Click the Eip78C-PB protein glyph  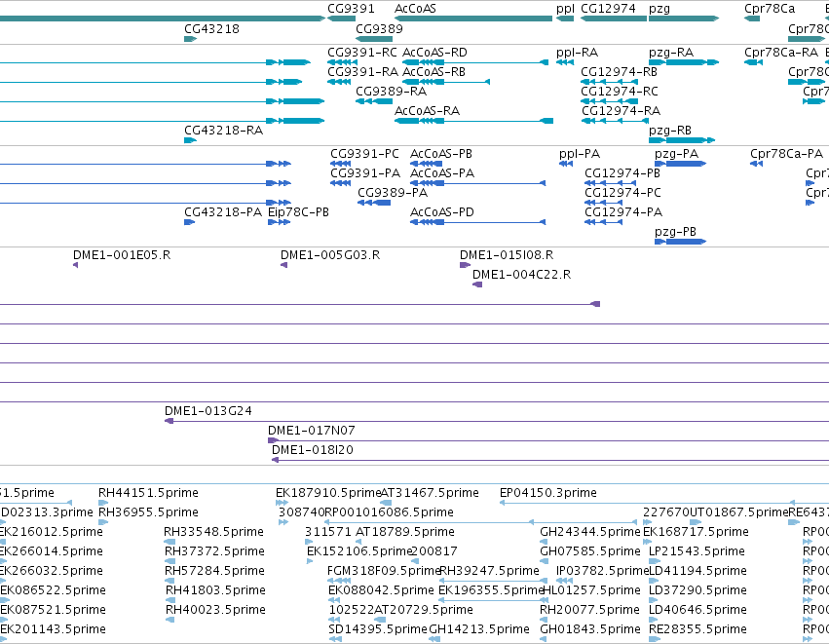click(280, 222)
